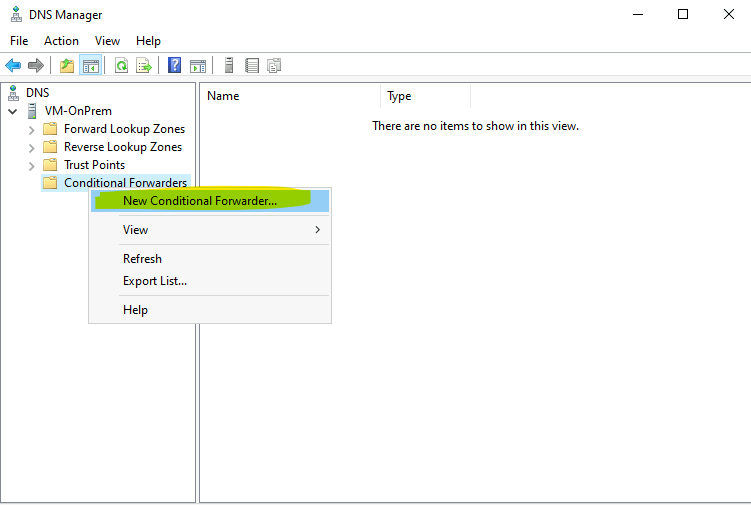Click the Export List toolbar icon

(x=144, y=65)
